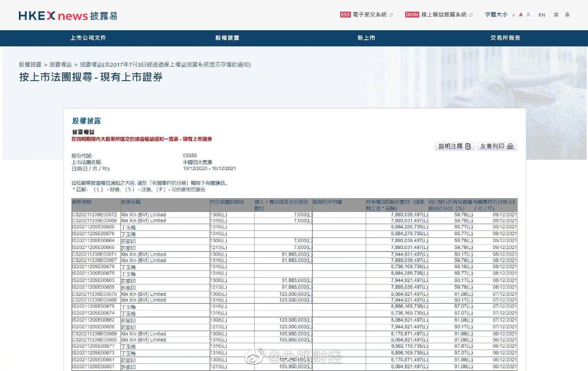Click the 67.87(L) percentage in row IS20211209E00677
The image size is (588, 371).
coord(463,346)
